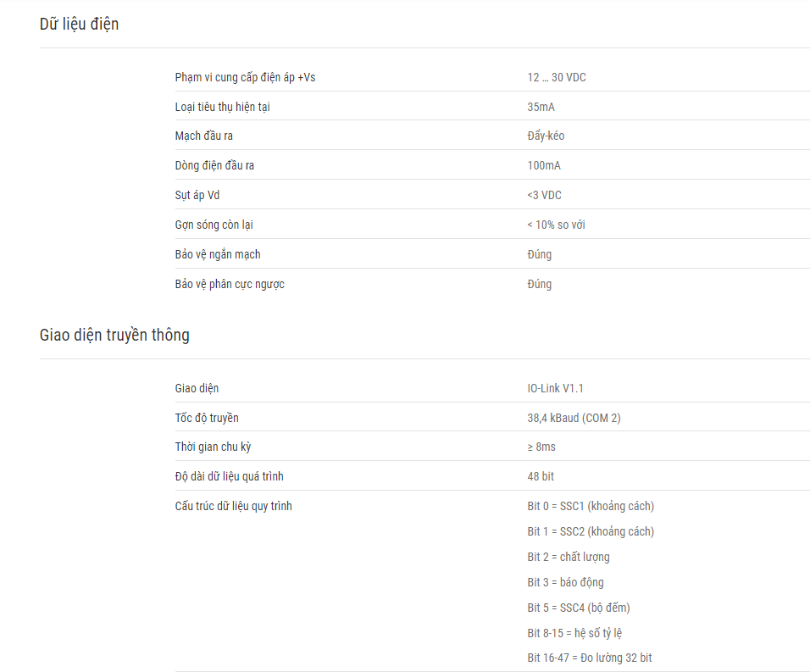This screenshot has width=810, height=672.
Task: Select the 'Đẩy-kéo' output circuit value
Action: click(546, 136)
